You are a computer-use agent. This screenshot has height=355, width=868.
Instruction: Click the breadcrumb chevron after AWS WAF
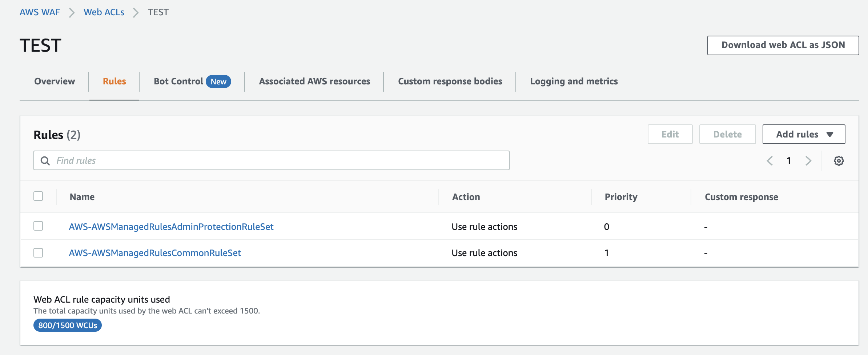pyautogui.click(x=72, y=13)
